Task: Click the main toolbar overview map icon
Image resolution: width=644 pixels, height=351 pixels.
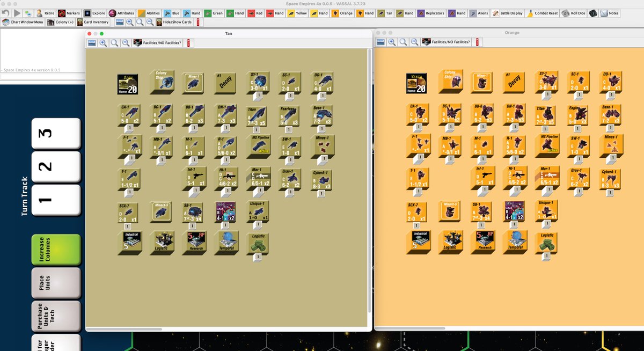Action: [x=120, y=22]
